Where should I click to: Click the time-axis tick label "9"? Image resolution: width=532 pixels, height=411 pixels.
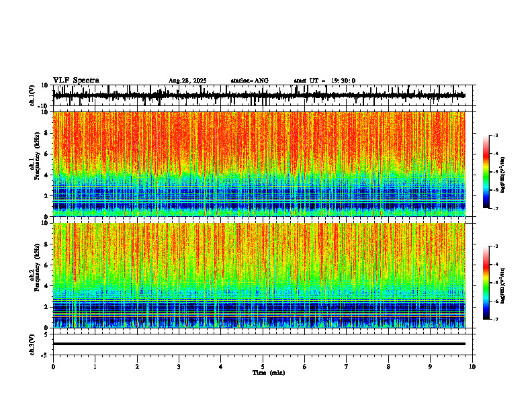coord(430,367)
